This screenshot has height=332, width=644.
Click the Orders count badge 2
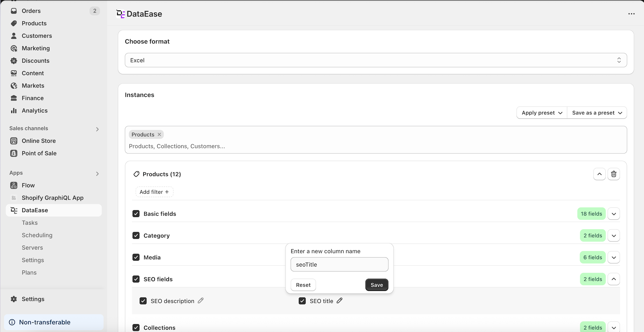click(x=95, y=11)
